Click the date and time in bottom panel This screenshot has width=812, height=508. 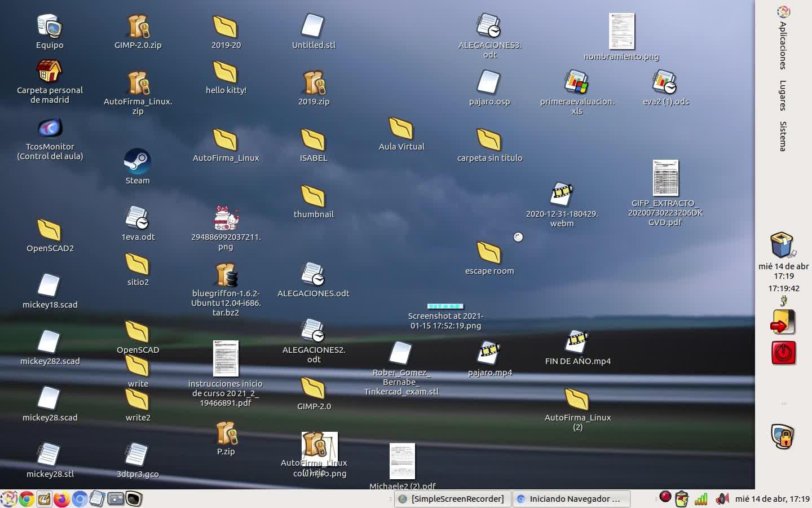tap(772, 499)
